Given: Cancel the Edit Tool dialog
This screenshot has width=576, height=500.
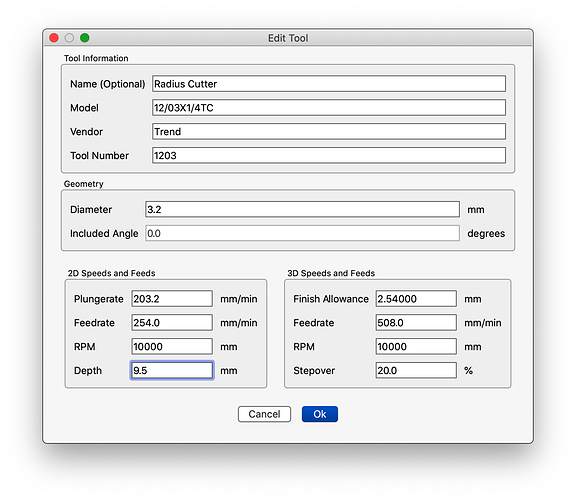Looking at the screenshot, I should pyautogui.click(x=264, y=414).
